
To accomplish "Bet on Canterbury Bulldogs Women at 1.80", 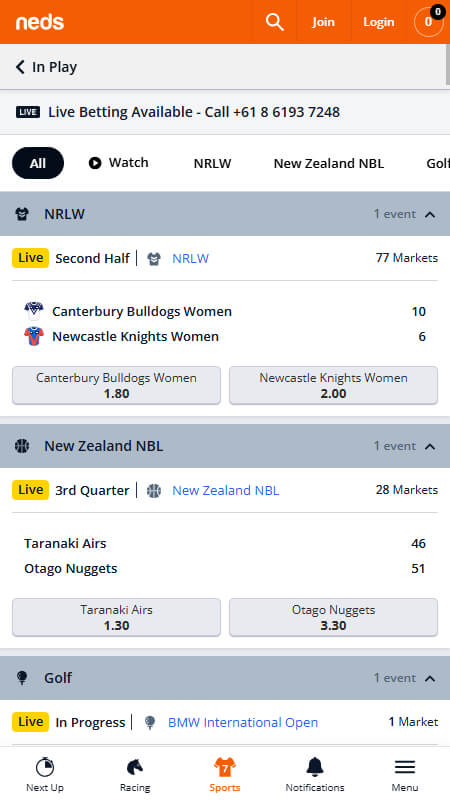I will pos(116,385).
